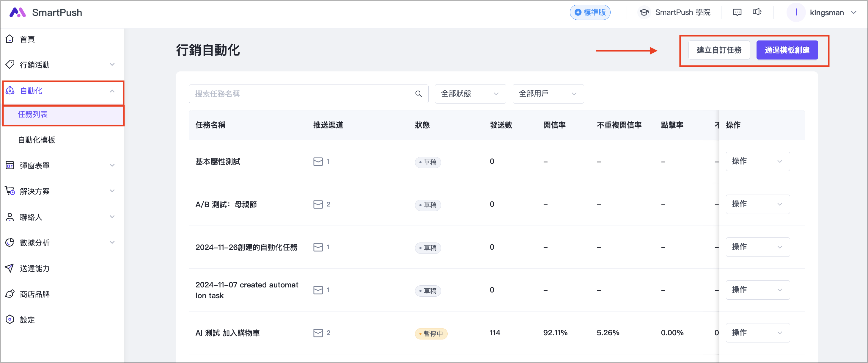The height and width of the screenshot is (363, 868).
Task: Collapse the 自動化 sidebar section
Action: coord(112,91)
